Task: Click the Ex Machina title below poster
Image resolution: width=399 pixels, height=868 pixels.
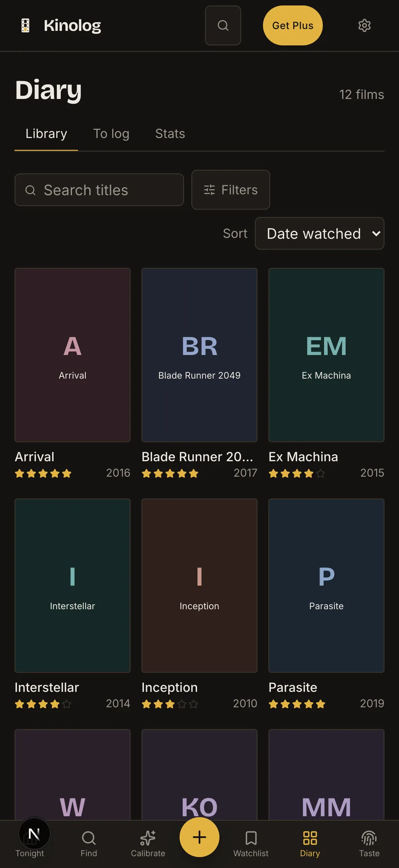Action: click(303, 457)
